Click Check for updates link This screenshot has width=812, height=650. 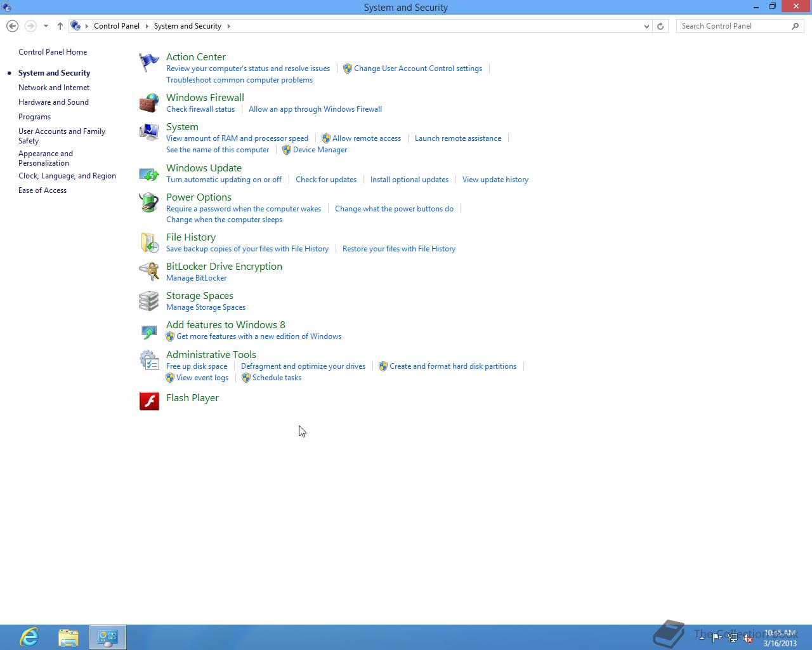(326, 180)
